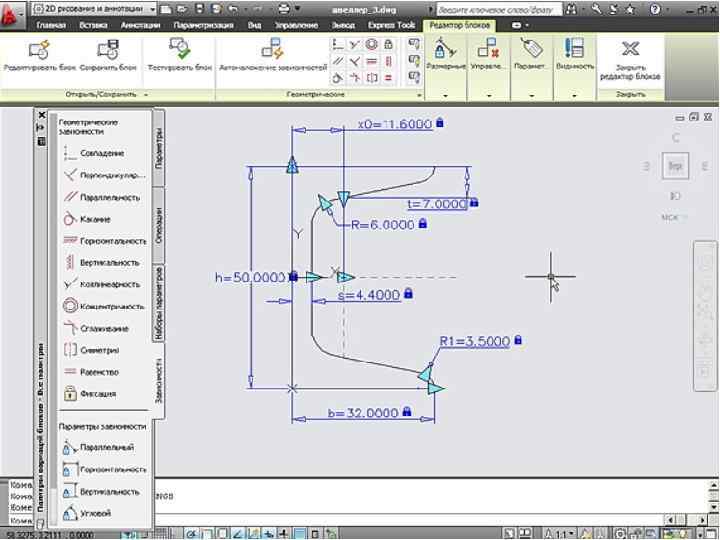The image size is (720, 540).
Task: Toggle Grid display in the status bar
Action: [161, 534]
